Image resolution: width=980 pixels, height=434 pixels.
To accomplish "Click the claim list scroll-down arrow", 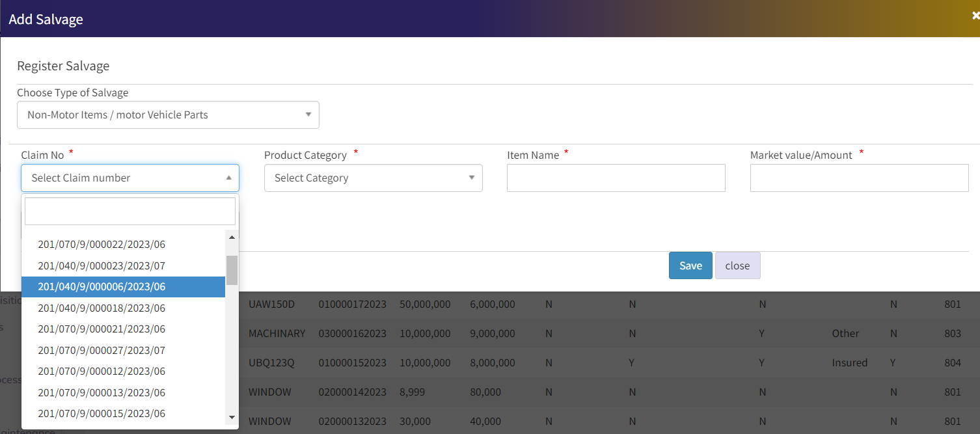I will (x=232, y=417).
